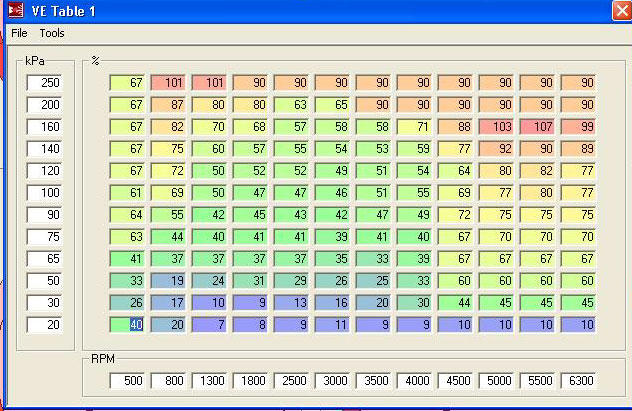The height and width of the screenshot is (411, 632).
Task: Select the VE cell with value 31
Action: click(x=250, y=281)
